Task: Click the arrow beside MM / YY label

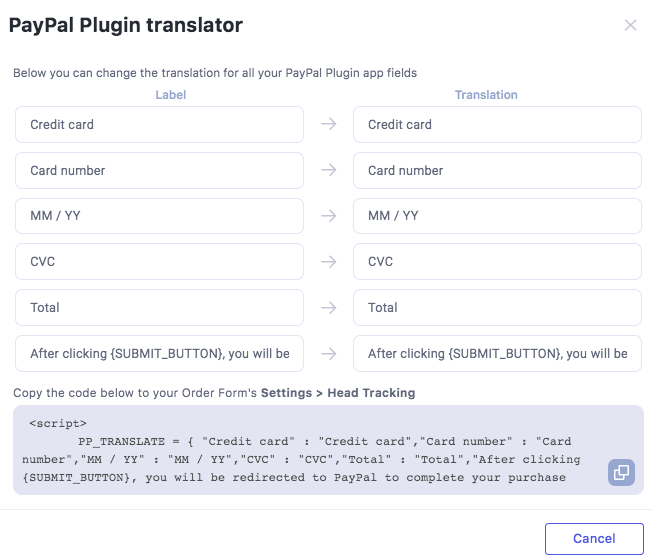Action: (x=328, y=216)
